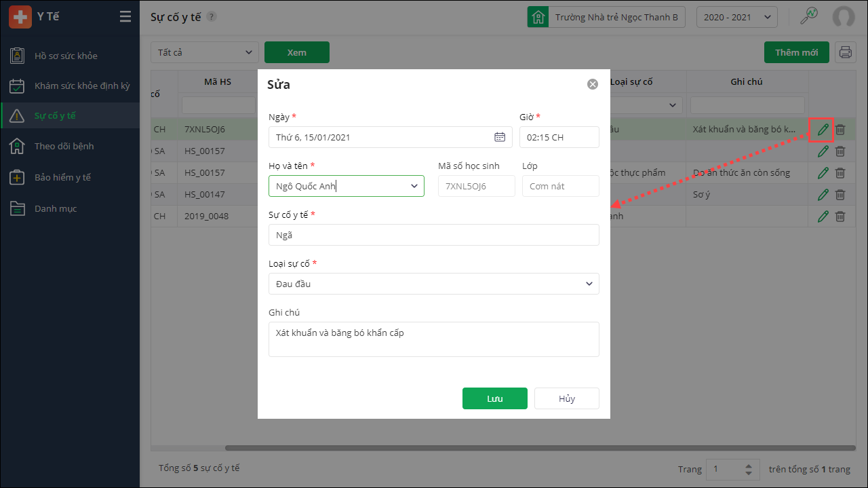868x488 pixels.
Task: Open the school year 2020 - 2021 dropdown
Action: 736,17
